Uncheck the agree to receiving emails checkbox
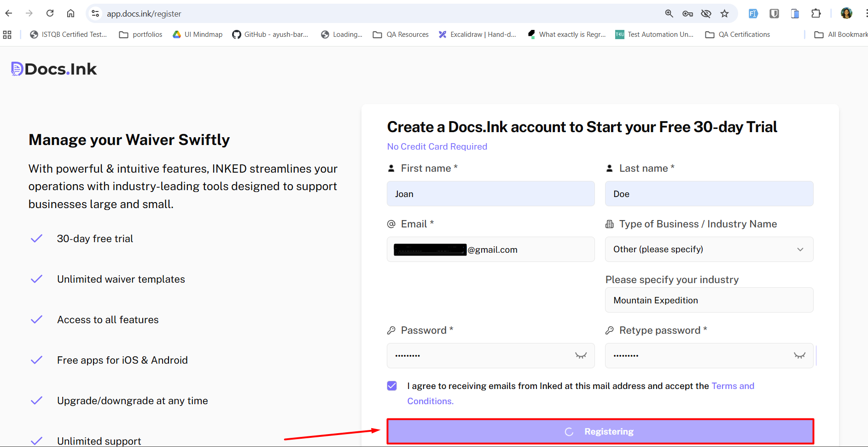Image resolution: width=868 pixels, height=447 pixels. pos(392,386)
